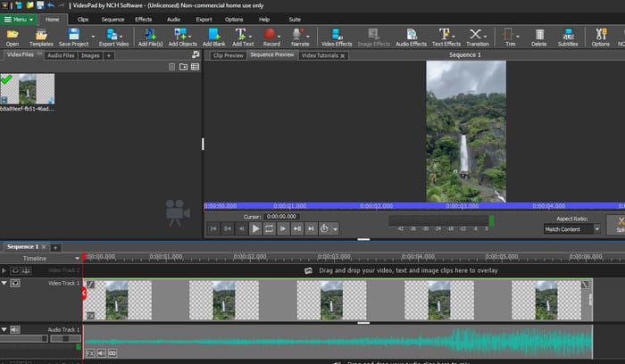This screenshot has width=625, height=364.
Task: Open the Menu dropdown
Action: pyautogui.click(x=19, y=19)
